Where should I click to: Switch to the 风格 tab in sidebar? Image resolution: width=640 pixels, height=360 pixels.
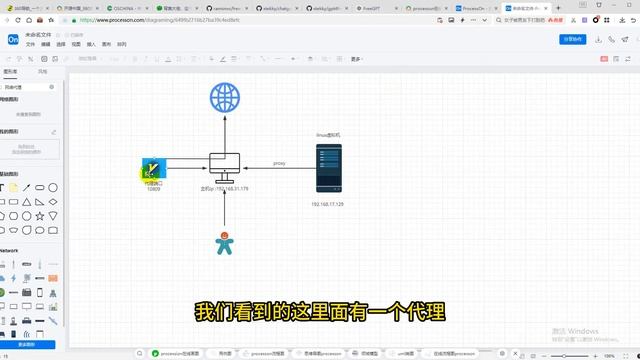click(42, 71)
